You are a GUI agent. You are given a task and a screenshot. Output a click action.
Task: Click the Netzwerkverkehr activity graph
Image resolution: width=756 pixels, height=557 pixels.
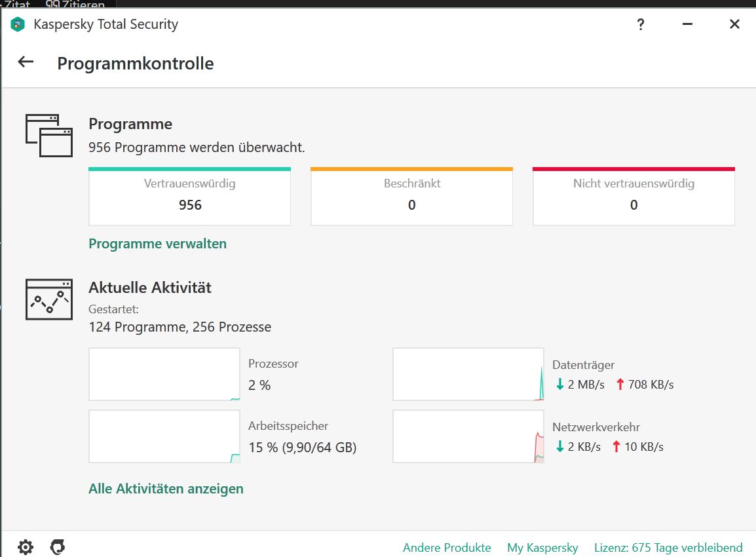468,436
